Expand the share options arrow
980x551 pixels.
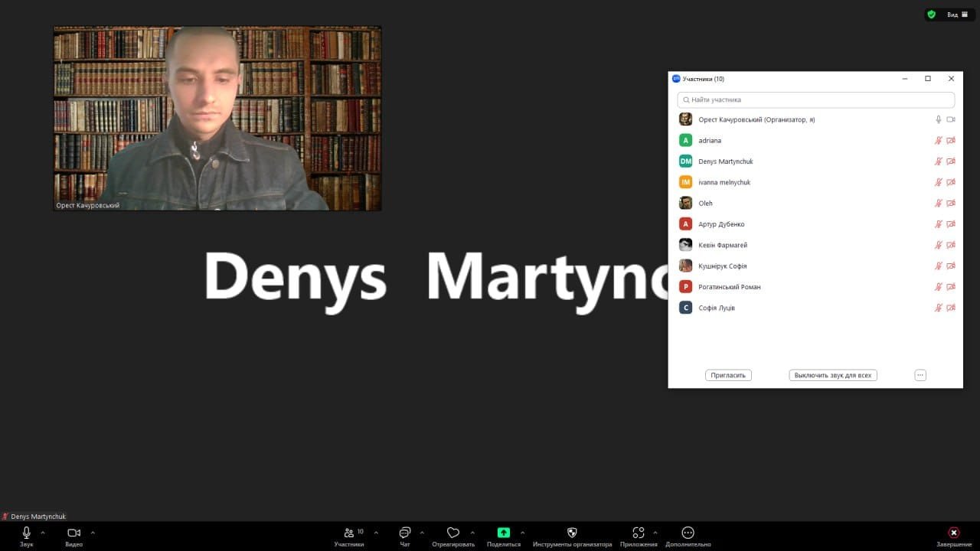pos(523,533)
